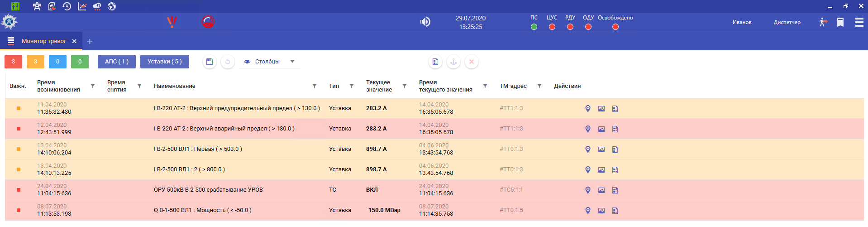868x227 pixels.
Task: Click the red exclamation alarms icon
Action: 172,22
